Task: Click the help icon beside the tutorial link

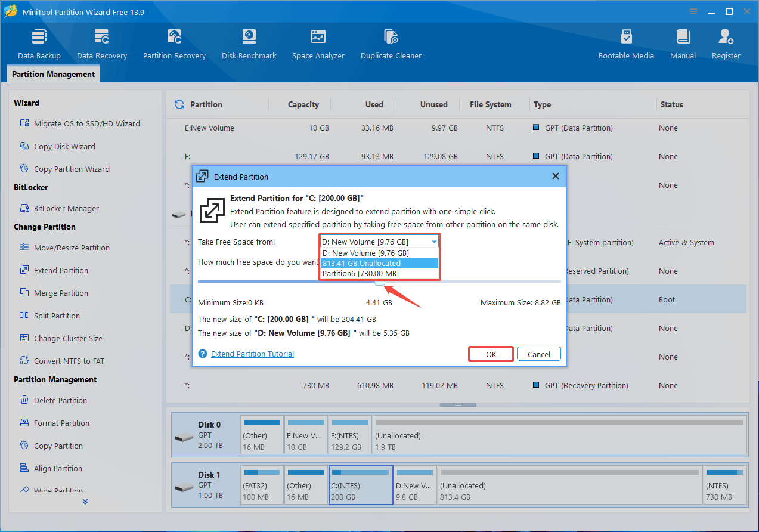Action: tap(203, 354)
